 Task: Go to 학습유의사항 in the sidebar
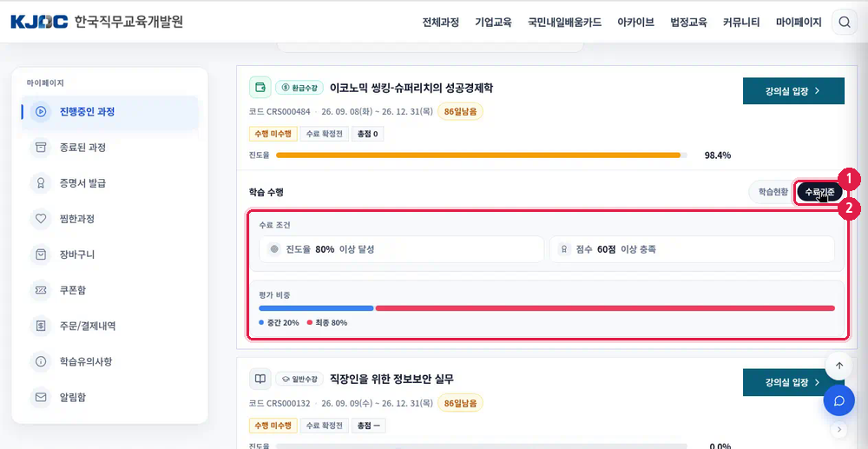[x=110, y=361]
